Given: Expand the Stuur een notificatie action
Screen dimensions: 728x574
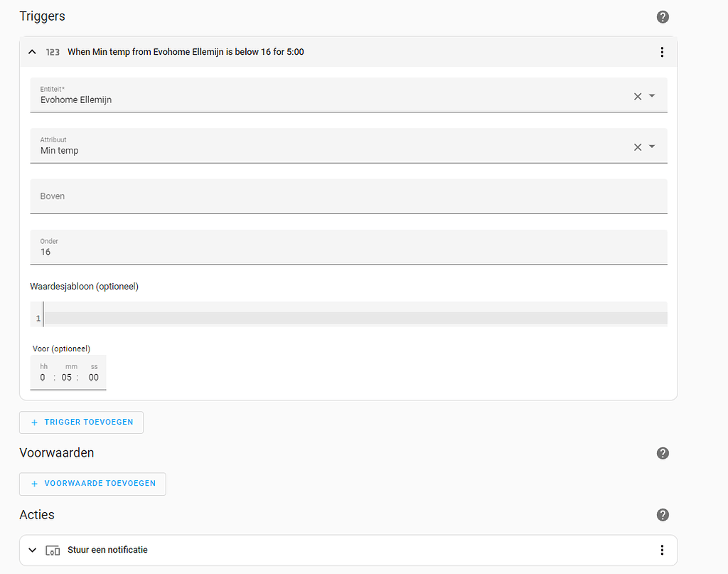Looking at the screenshot, I should click(32, 550).
